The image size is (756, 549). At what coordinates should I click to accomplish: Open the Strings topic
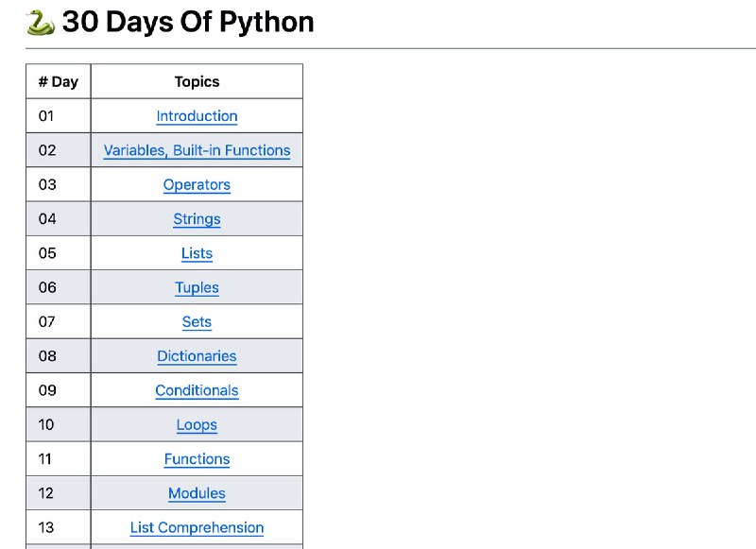click(197, 219)
